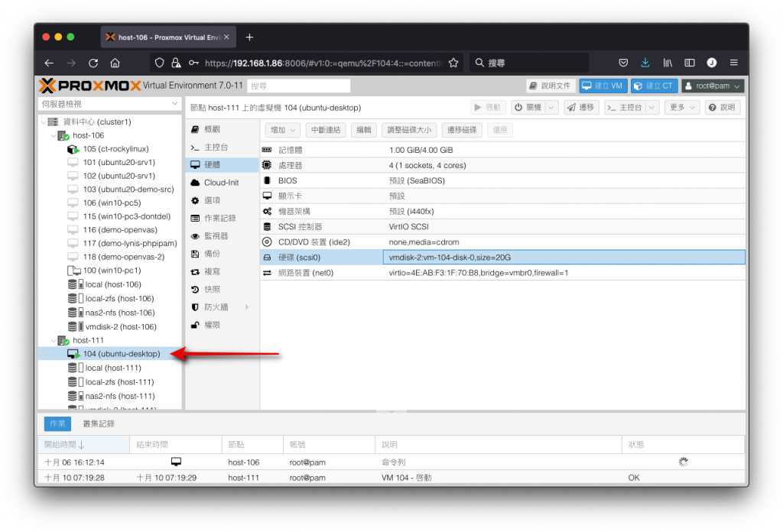Open the library icon in browser toolbar
783x532 pixels.
(x=668, y=63)
